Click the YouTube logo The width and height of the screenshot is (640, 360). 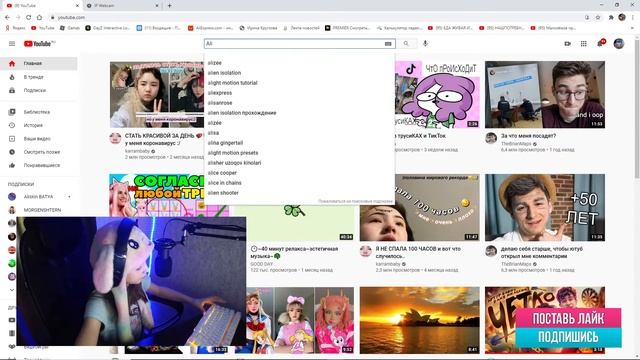tap(39, 44)
